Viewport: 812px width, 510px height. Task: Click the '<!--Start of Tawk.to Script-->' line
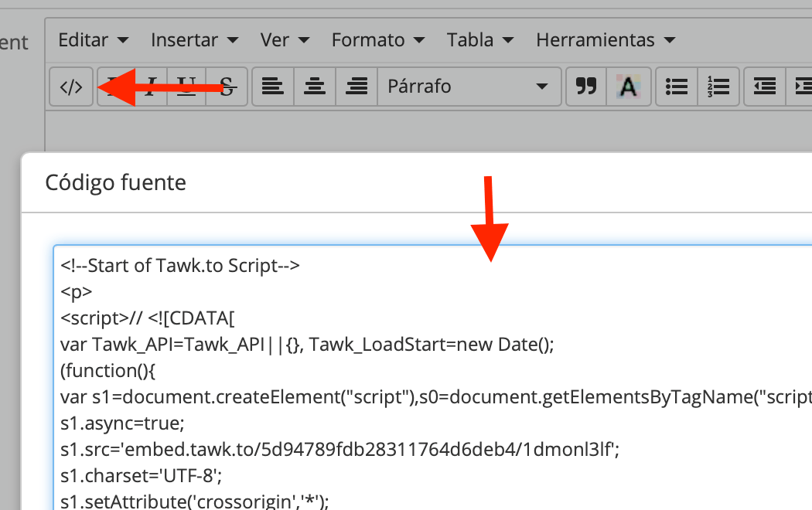coord(179,266)
